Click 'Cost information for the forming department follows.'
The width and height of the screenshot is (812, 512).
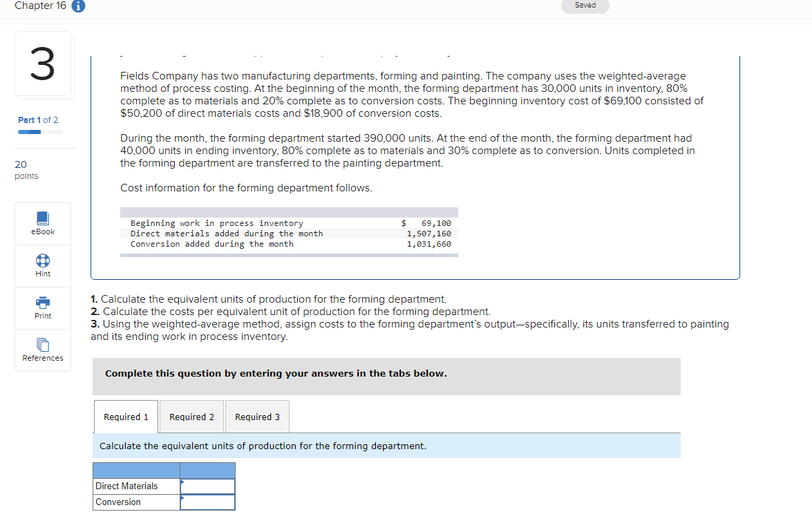(x=247, y=188)
